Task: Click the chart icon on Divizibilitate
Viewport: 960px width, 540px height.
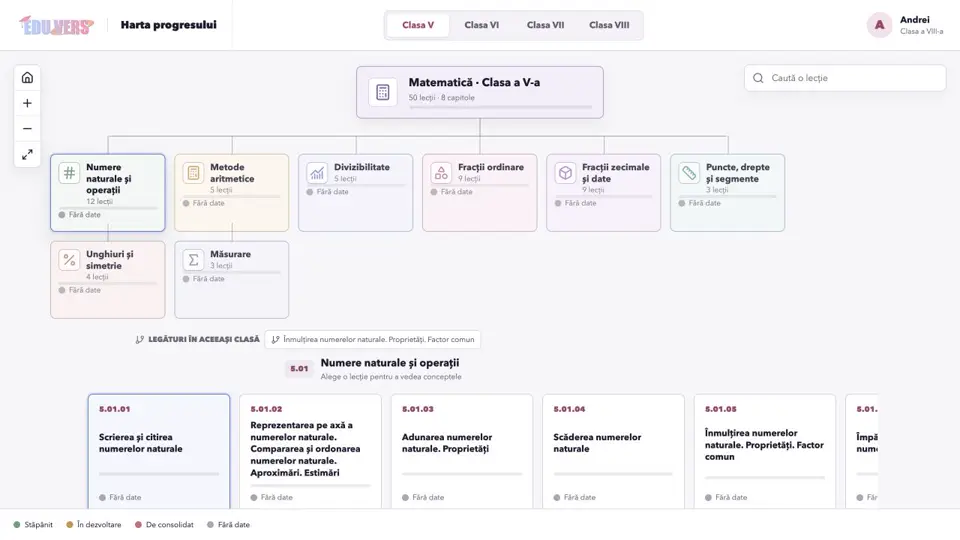Action: [x=317, y=173]
